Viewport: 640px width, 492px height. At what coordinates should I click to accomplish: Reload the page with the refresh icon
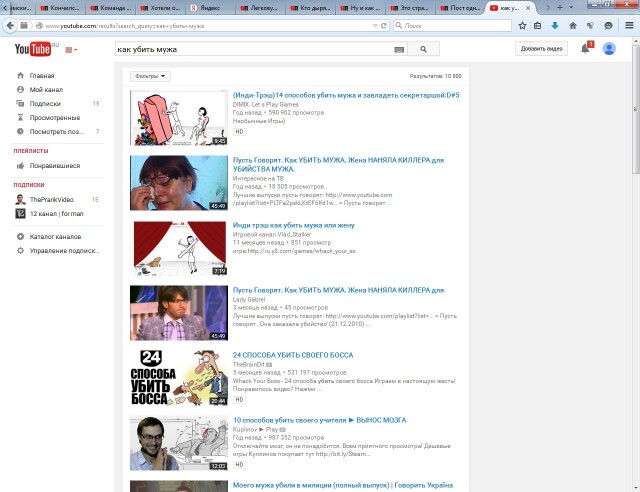click(x=384, y=25)
